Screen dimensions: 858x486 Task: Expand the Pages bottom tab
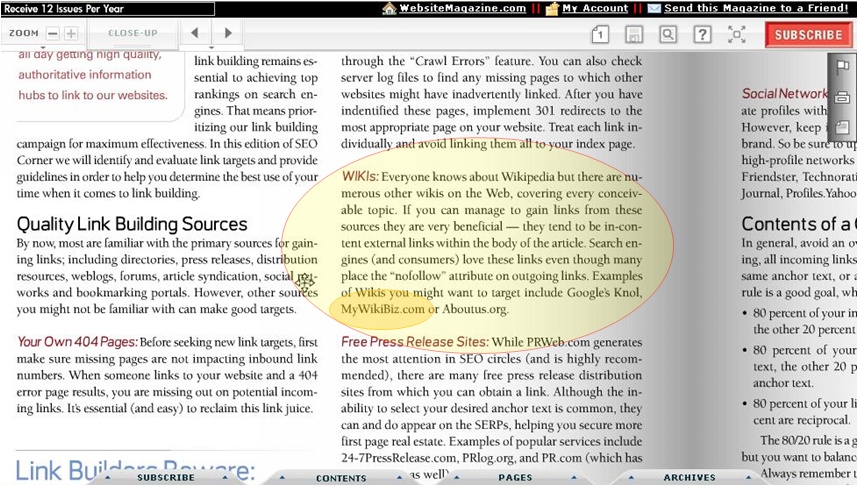click(515, 478)
